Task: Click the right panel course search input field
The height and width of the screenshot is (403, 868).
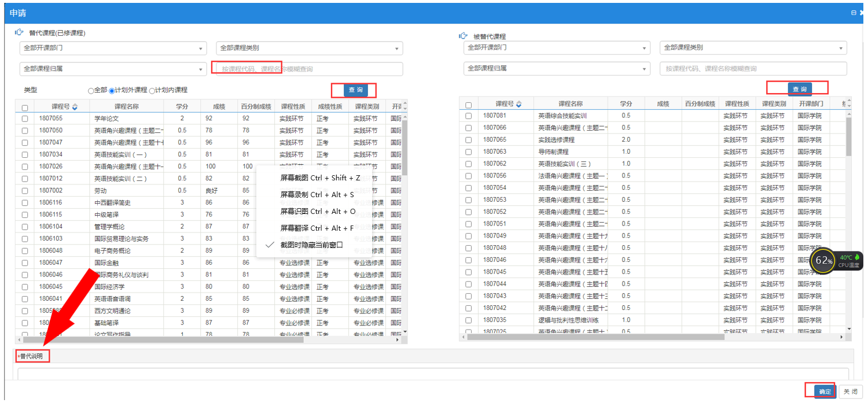Action: [753, 69]
